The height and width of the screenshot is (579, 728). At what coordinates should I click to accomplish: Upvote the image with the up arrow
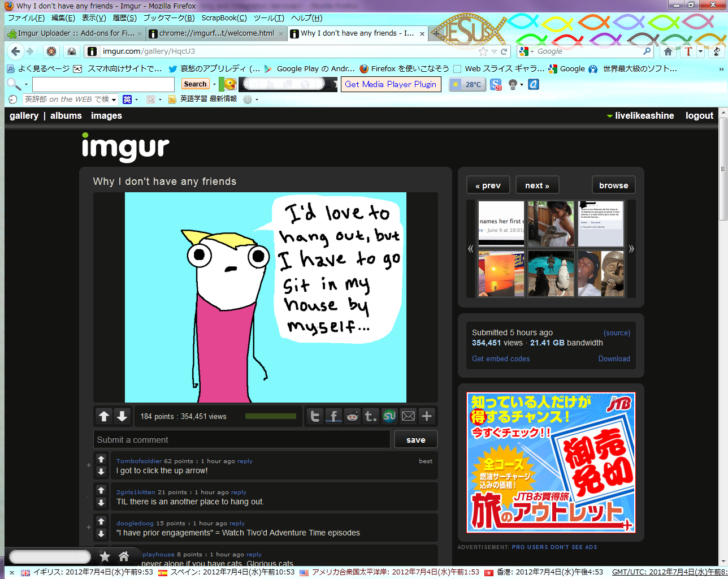(x=104, y=416)
